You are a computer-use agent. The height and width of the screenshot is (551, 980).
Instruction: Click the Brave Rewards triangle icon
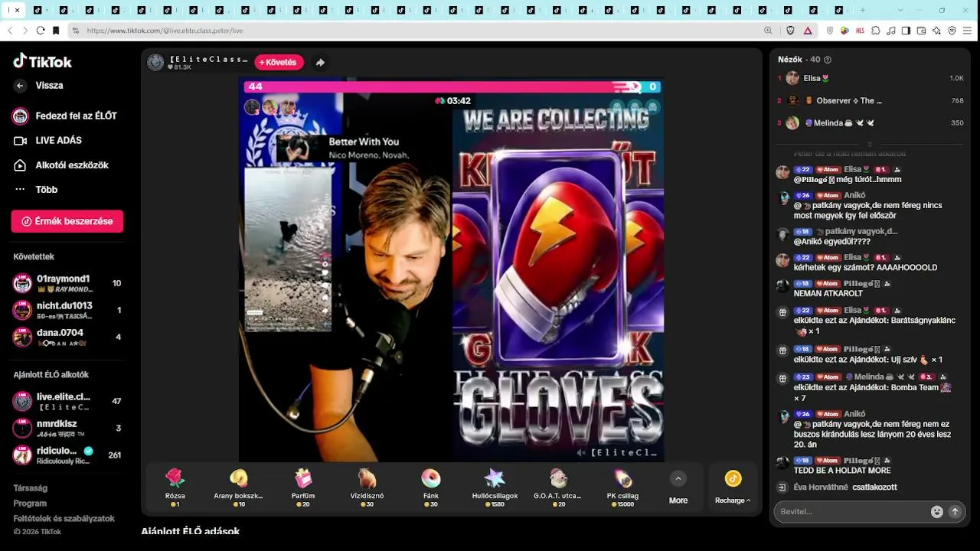(x=808, y=31)
